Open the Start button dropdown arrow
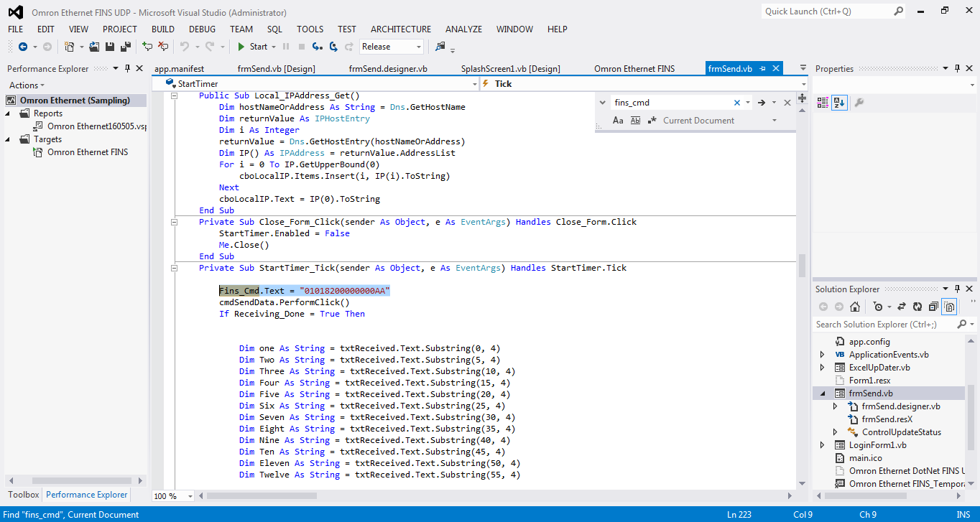Screen dimensions: 980x522 coord(274,47)
